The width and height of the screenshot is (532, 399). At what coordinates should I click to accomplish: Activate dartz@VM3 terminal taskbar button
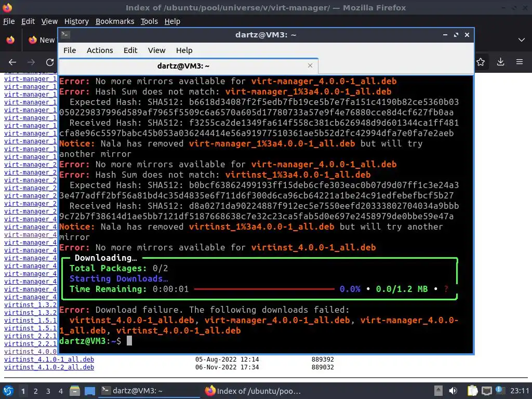pyautogui.click(x=149, y=391)
